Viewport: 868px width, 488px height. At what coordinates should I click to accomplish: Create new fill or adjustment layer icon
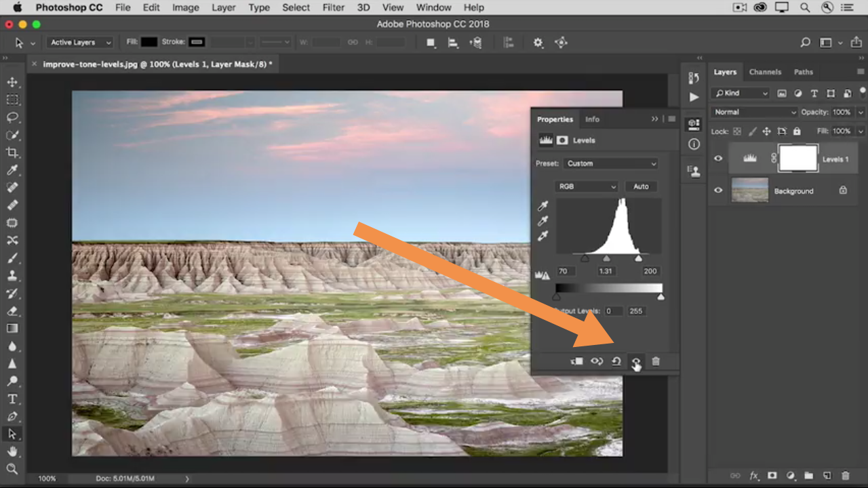click(x=790, y=476)
